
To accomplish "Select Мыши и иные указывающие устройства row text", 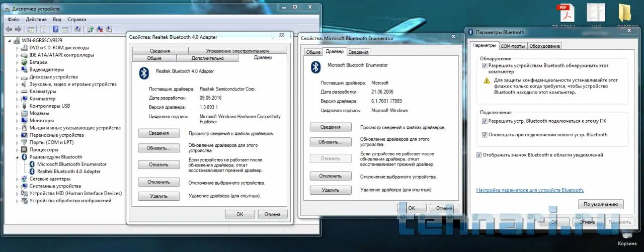I will (x=75, y=128).
